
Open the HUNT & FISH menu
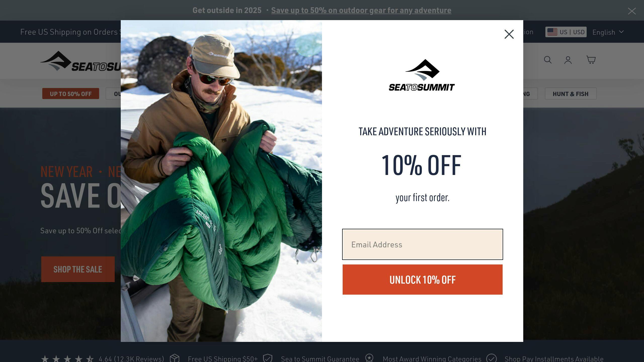click(571, 94)
